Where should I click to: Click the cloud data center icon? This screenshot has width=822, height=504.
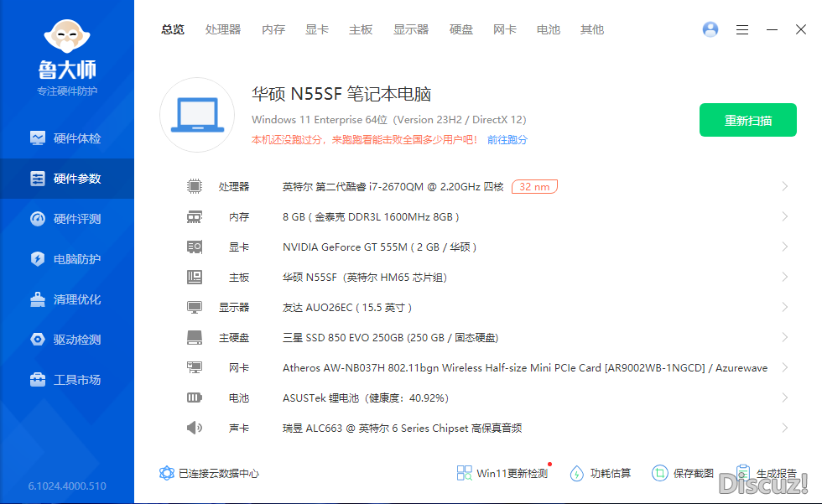coord(167,473)
